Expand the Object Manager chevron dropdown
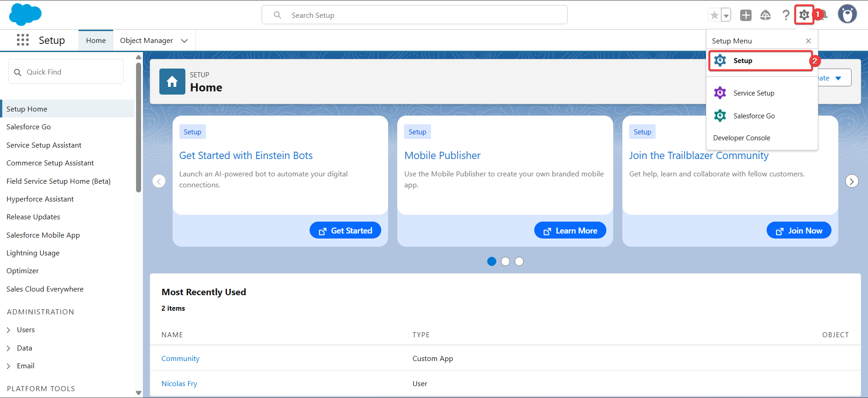 [x=184, y=41]
